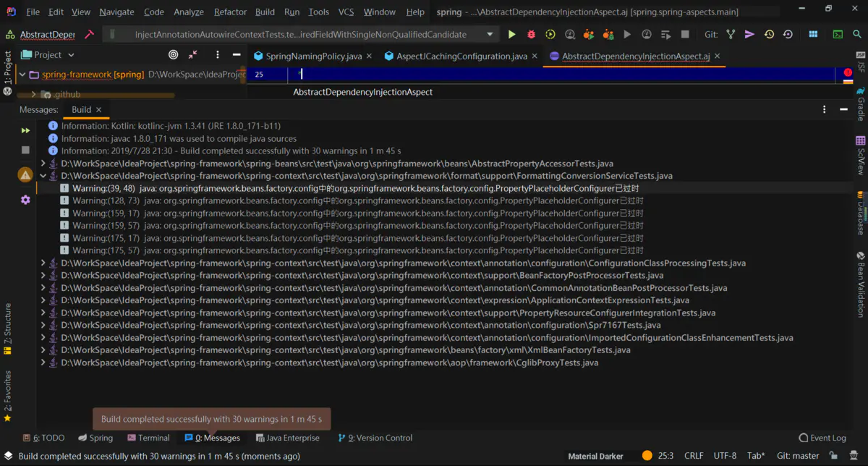The height and width of the screenshot is (466, 868).
Task: Switch to AspectJCachingConfiguration.java tab
Action: [x=461, y=56]
